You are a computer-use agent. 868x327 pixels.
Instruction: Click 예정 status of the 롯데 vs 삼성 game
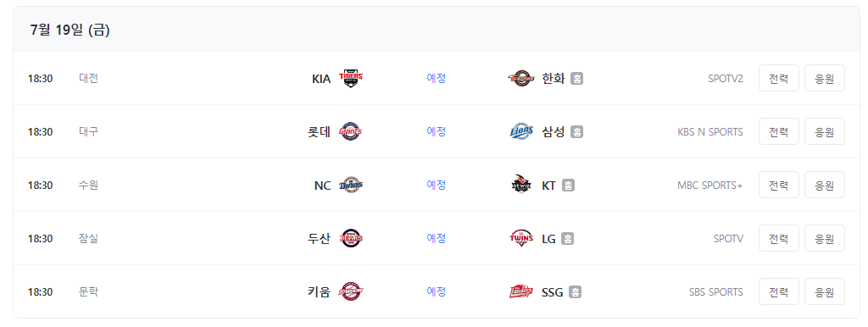click(437, 131)
